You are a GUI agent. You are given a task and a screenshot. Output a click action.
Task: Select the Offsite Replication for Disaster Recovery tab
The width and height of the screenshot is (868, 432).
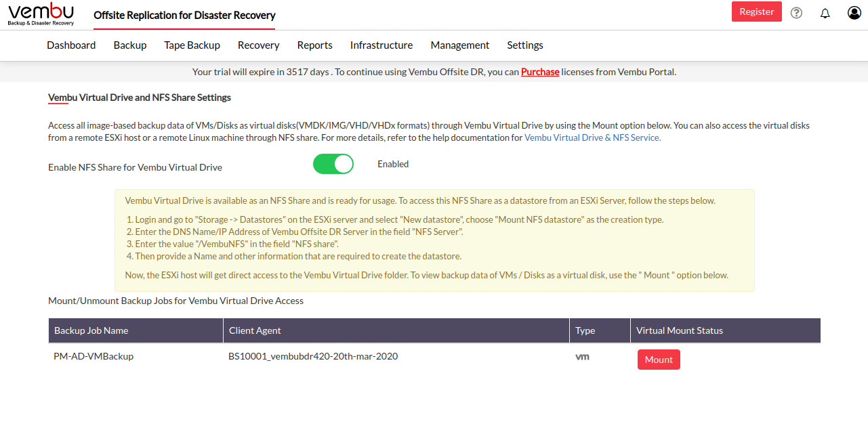[184, 15]
